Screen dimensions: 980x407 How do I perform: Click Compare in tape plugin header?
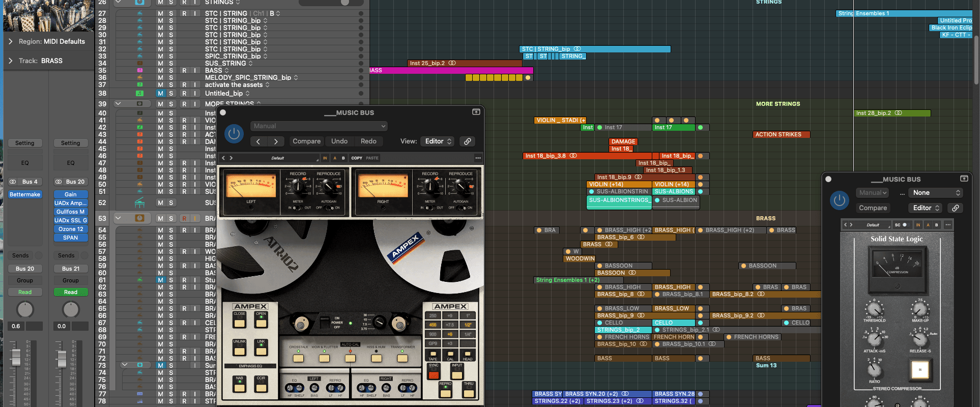click(307, 141)
